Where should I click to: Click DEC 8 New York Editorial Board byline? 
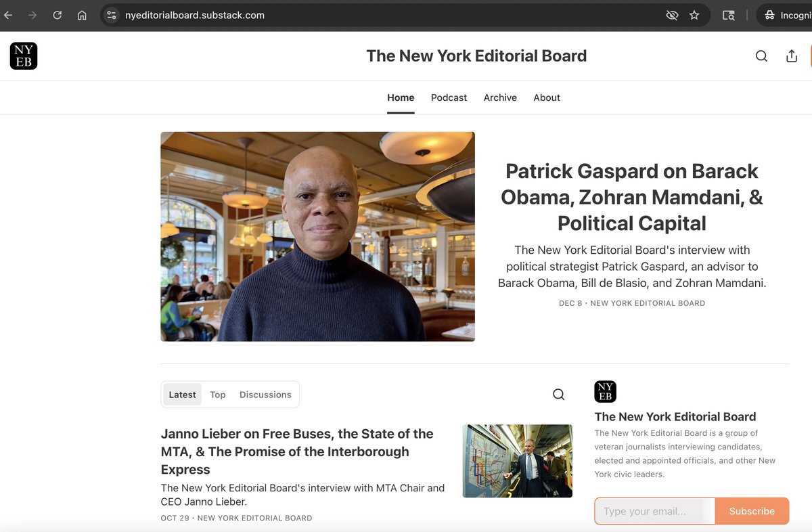pyautogui.click(x=632, y=303)
